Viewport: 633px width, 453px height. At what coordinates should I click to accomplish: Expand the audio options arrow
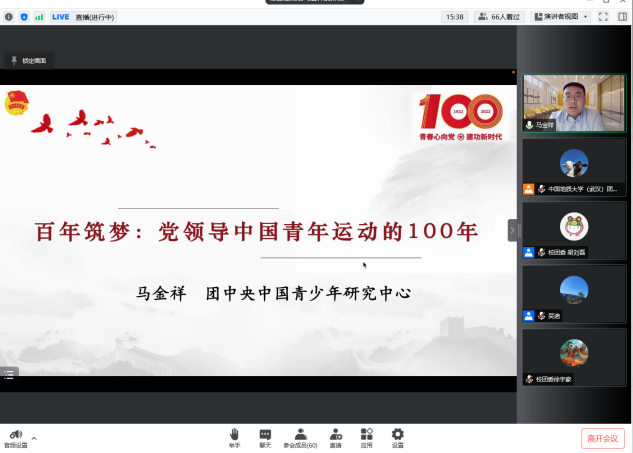click(x=34, y=437)
